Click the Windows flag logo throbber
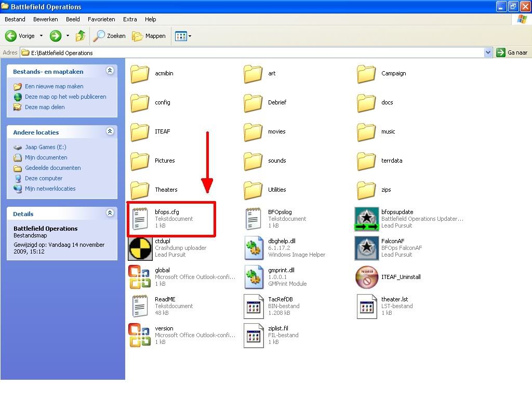 point(522,19)
